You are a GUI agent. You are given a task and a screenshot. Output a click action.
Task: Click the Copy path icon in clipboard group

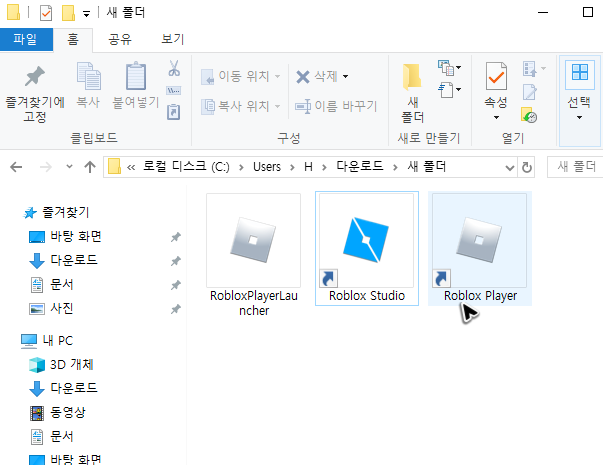[x=173, y=91]
